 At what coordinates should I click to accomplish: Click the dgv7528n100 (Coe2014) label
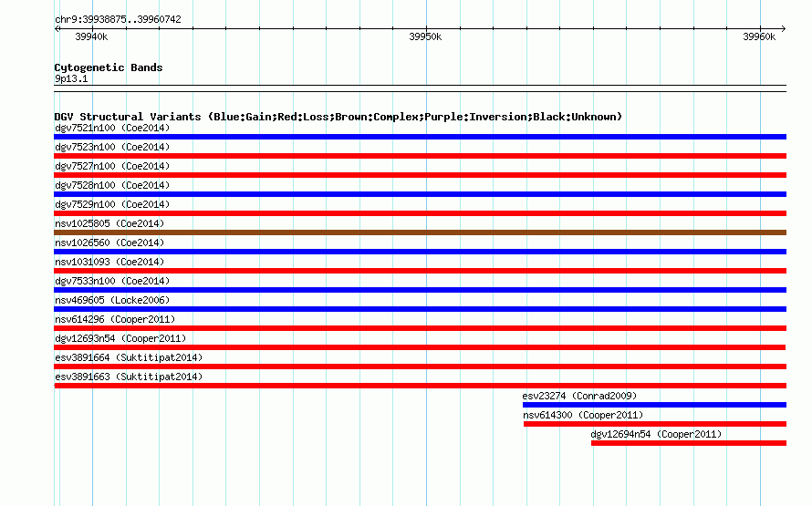tap(112, 185)
